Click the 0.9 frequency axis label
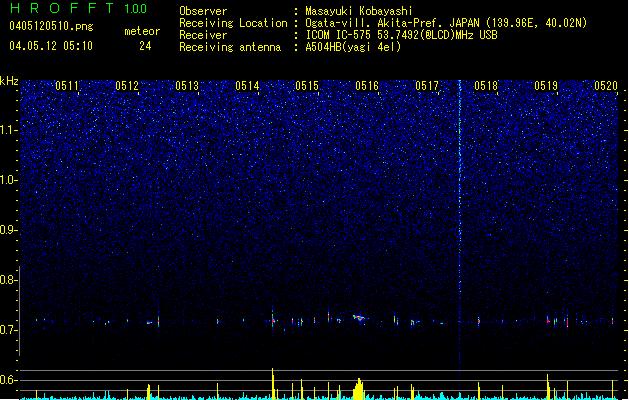629x400 pixels. (8, 230)
